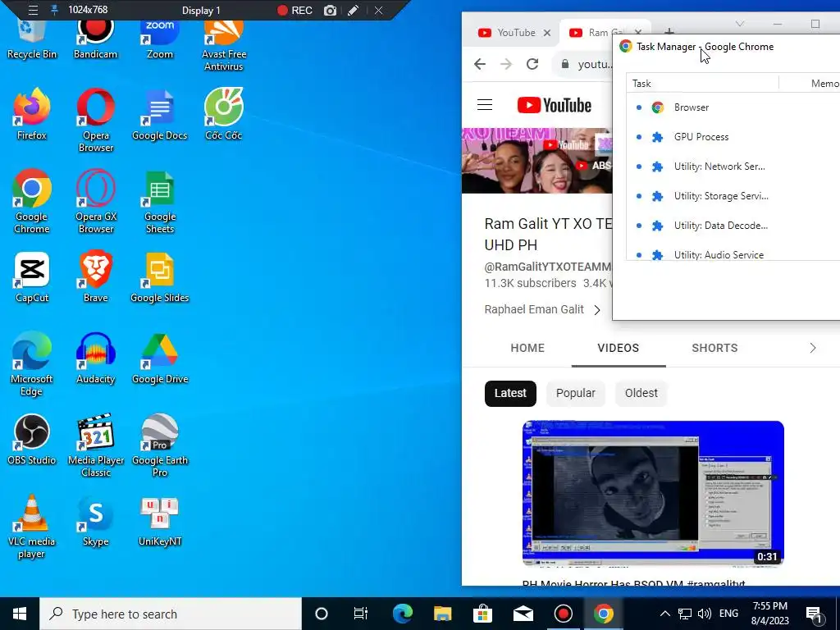The width and height of the screenshot is (840, 630).
Task: Open Avast Free Antivirus shortcut
Action: click(224, 44)
